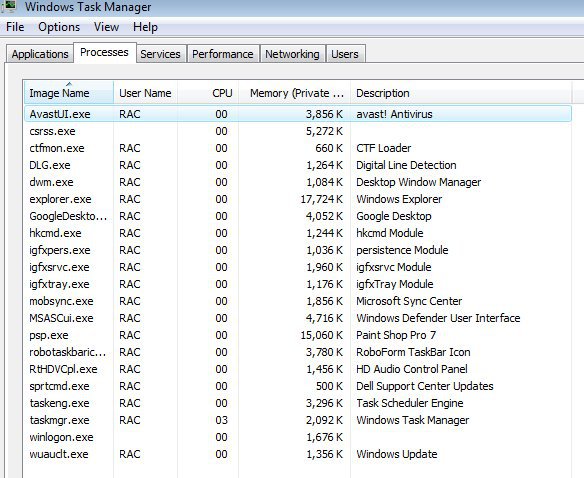584x478 pixels.
Task: Click the CTF Loader description
Action: click(384, 148)
